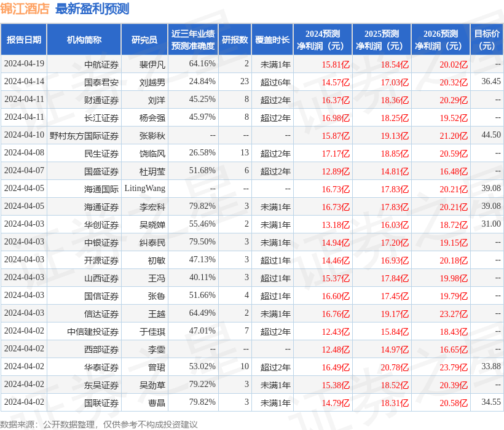Click researcher 初敏
The width and height of the screenshot is (504, 430).
[157, 260]
